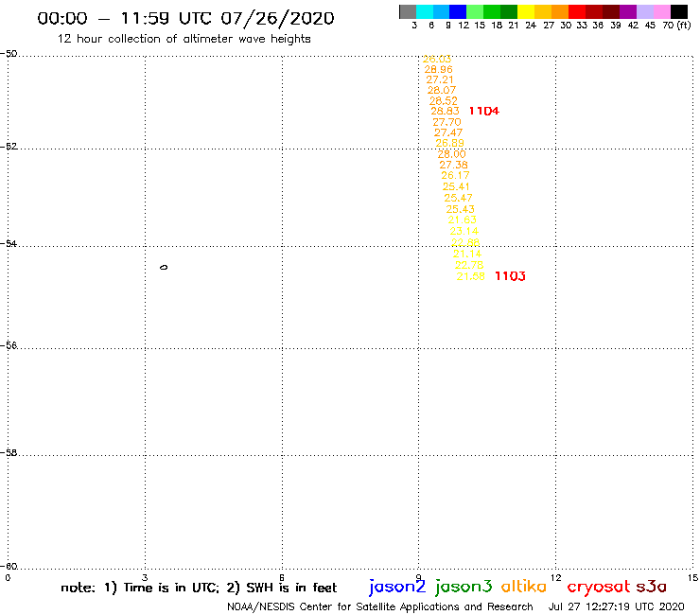Screen dimensions: 700x615
Task: Click the wave height value '25.47'
Action: click(458, 198)
